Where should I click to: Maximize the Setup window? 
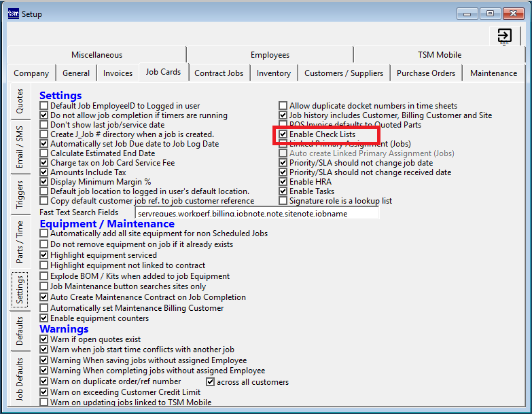(491, 13)
